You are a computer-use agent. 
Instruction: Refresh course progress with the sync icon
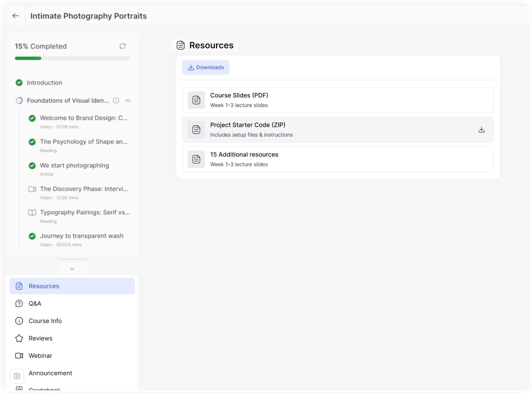(x=122, y=46)
